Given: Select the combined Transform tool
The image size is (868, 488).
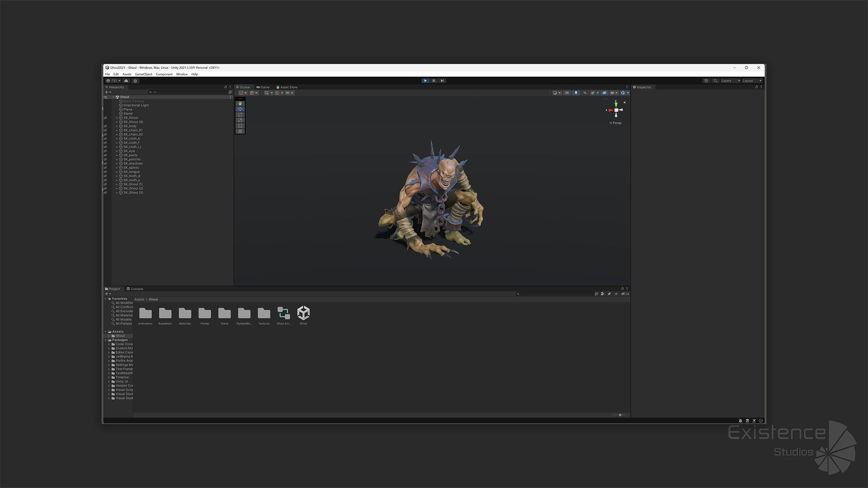Looking at the screenshot, I should 240,131.
